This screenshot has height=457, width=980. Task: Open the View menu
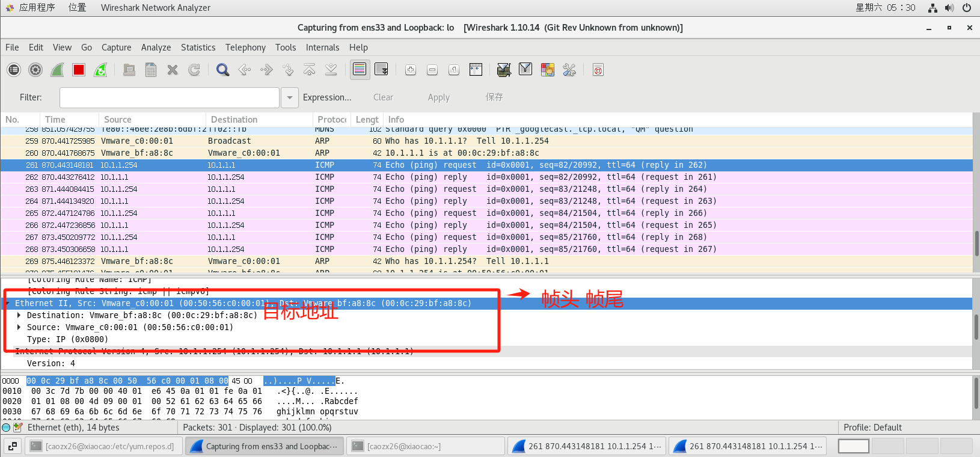point(62,48)
